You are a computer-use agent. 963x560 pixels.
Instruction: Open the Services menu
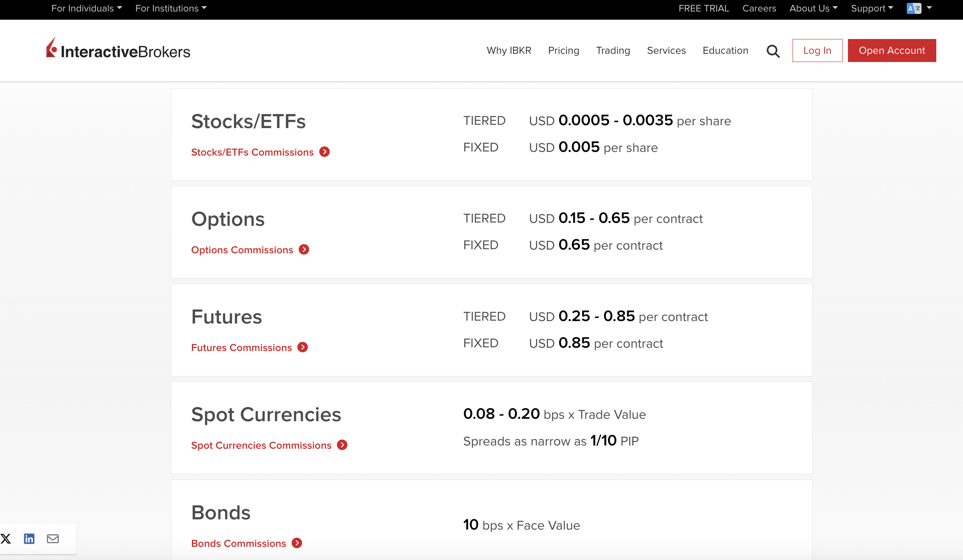tap(666, 50)
